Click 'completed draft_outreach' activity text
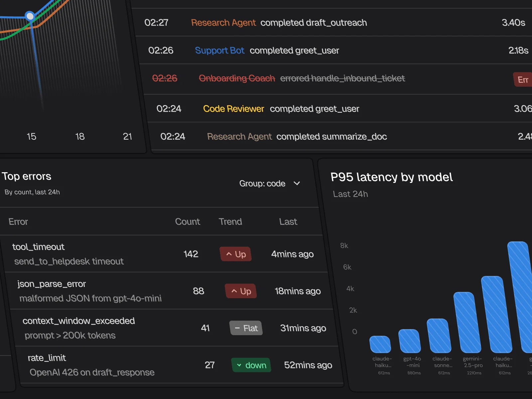Screen dimensions: 532x399 tap(314, 23)
